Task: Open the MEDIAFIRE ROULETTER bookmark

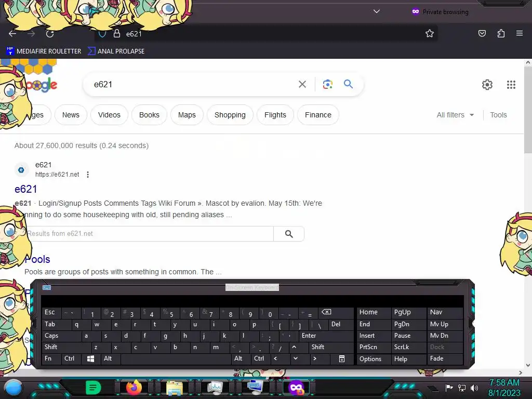Action: [44, 51]
